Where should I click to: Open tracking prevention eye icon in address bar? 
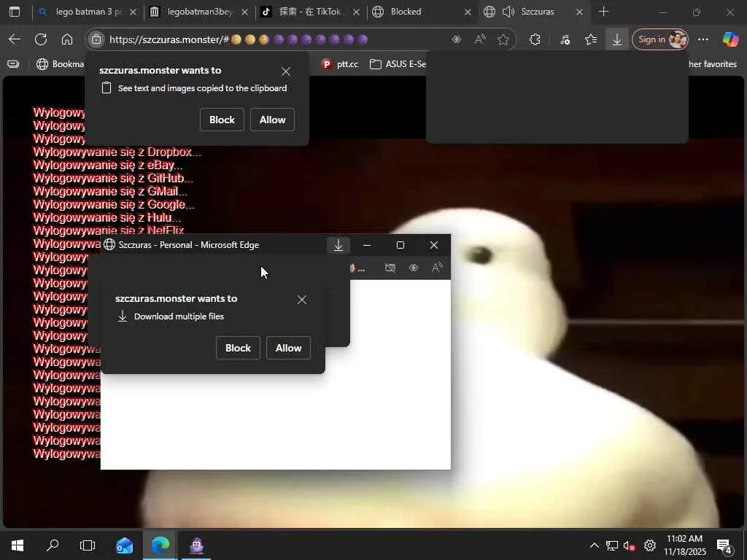click(457, 39)
